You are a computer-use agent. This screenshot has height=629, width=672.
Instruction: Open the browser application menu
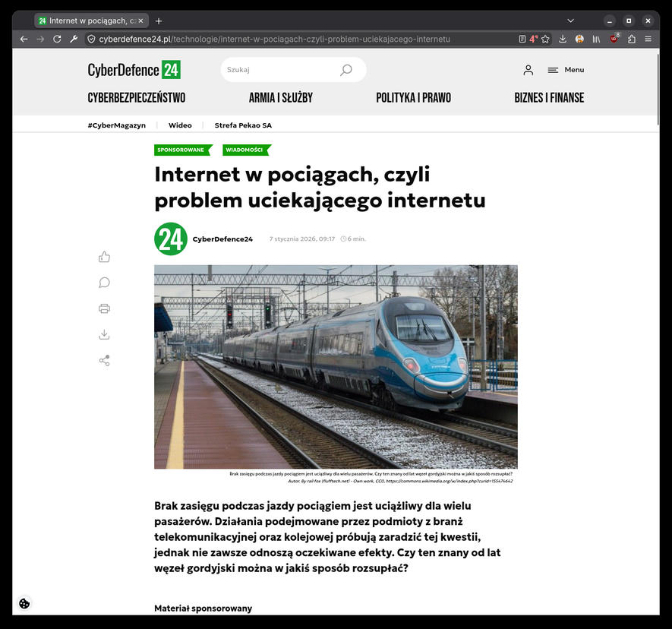click(x=648, y=39)
